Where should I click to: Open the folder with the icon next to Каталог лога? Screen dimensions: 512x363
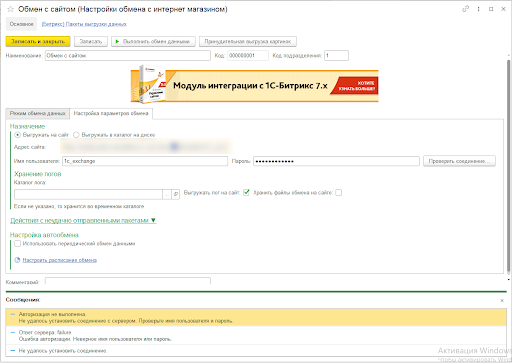[176, 194]
